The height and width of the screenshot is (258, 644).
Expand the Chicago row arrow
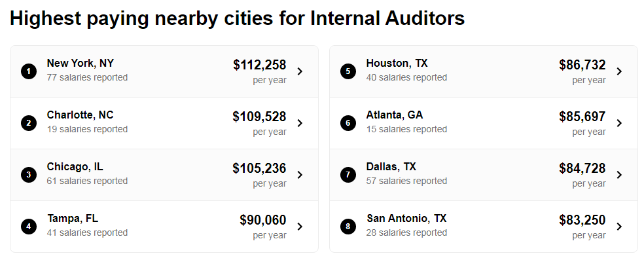coord(300,175)
